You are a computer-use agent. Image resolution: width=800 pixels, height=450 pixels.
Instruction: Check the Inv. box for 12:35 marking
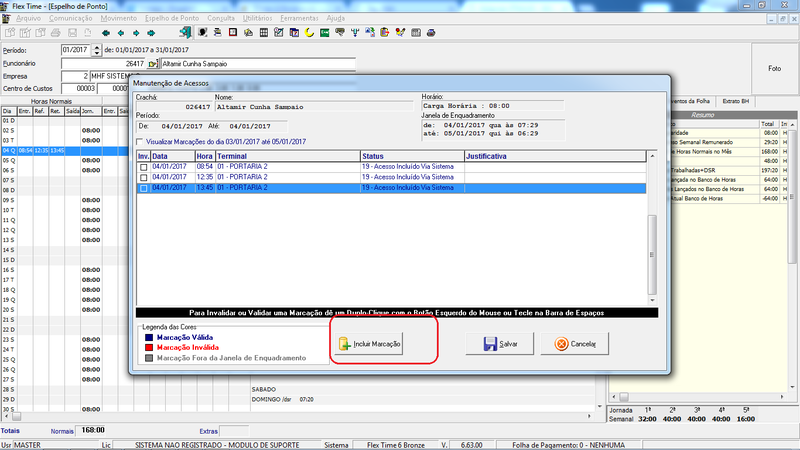143,178
